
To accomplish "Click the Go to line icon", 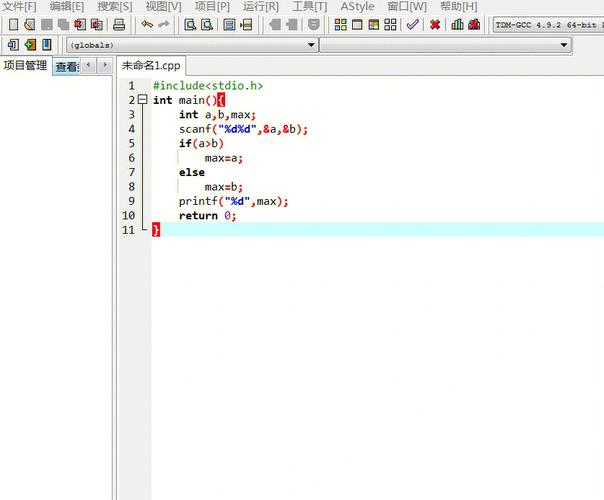I will [246, 25].
